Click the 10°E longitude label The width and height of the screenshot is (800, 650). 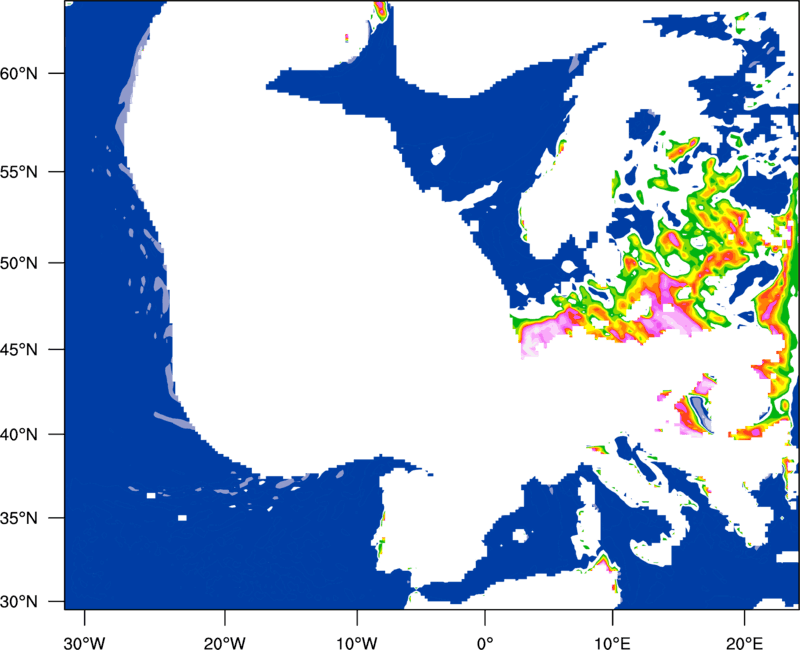[x=612, y=643]
